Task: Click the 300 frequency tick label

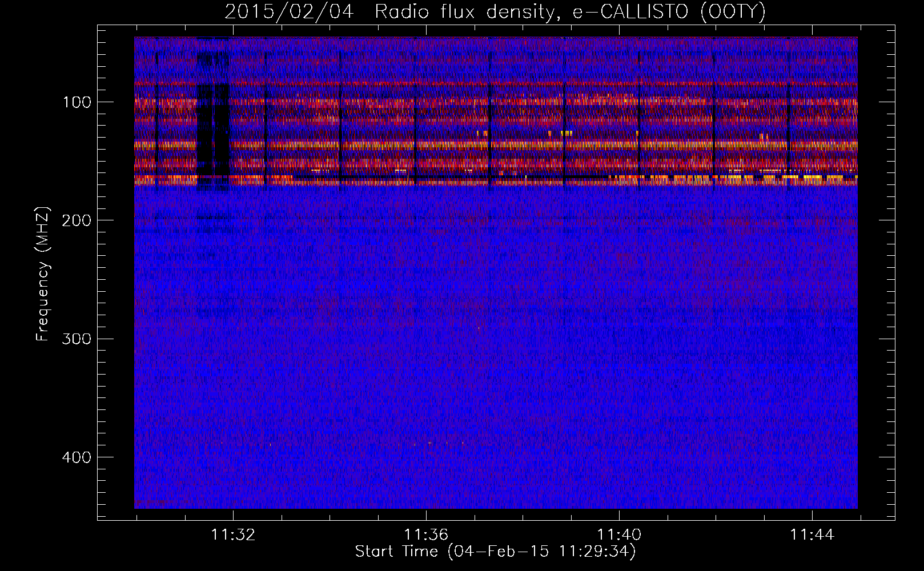Action: coord(76,339)
